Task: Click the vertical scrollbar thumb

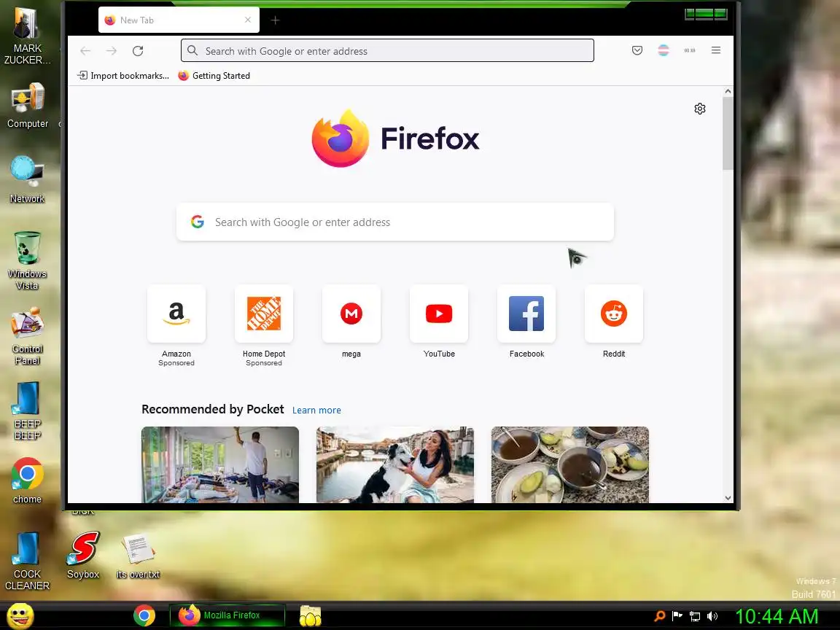Action: coord(728,134)
